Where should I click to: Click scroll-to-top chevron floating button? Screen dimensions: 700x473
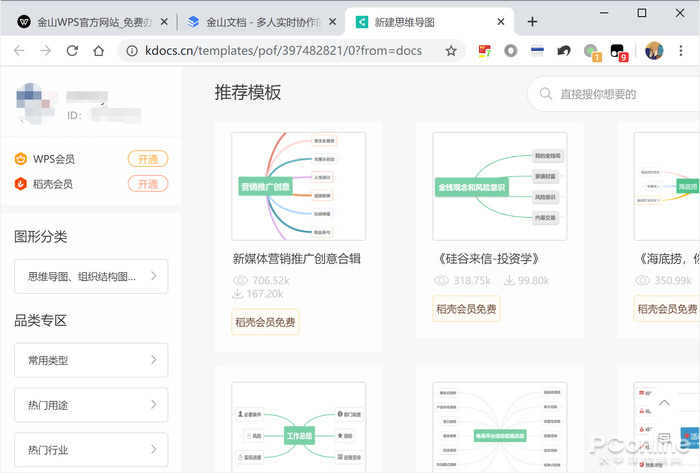[664, 403]
